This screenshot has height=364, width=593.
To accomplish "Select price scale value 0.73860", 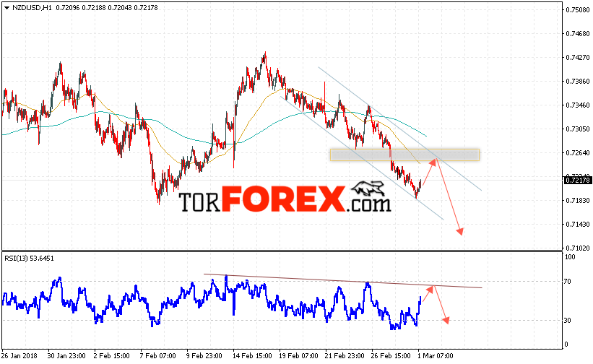I will pos(578,82).
